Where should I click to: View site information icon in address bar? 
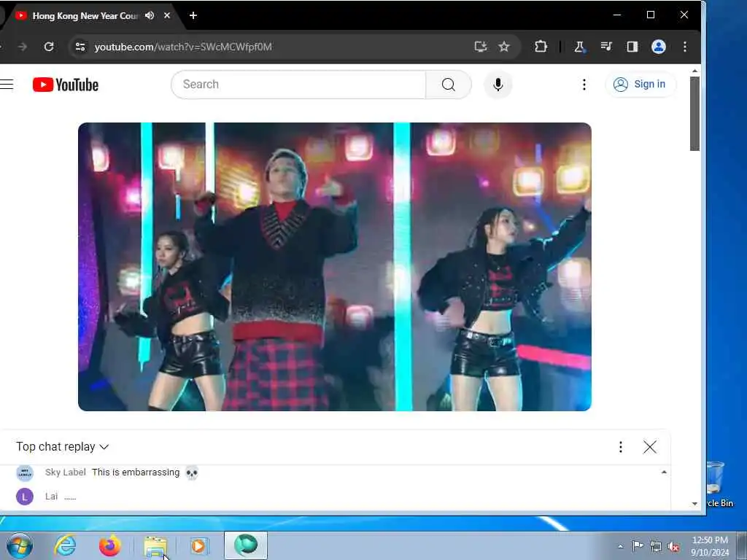(x=80, y=47)
